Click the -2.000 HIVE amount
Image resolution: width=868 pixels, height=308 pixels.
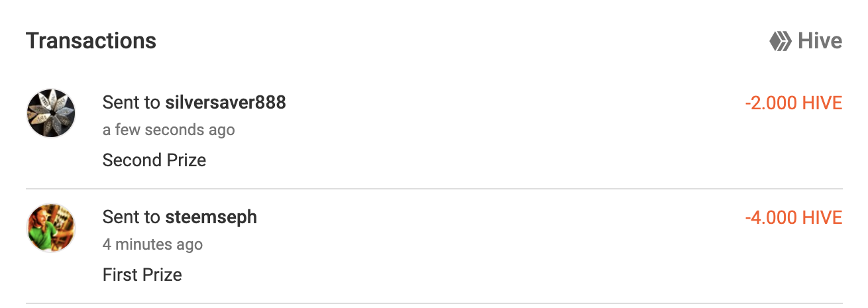coord(794,103)
